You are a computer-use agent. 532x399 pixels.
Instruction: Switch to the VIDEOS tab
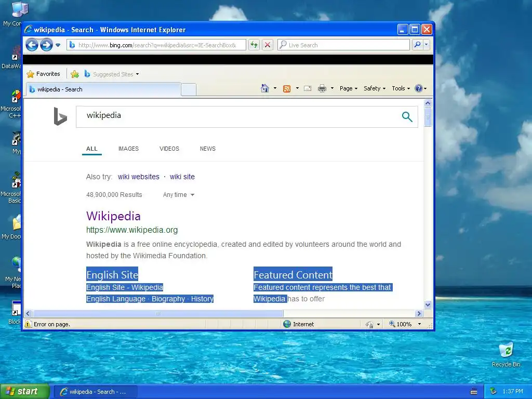coord(169,149)
